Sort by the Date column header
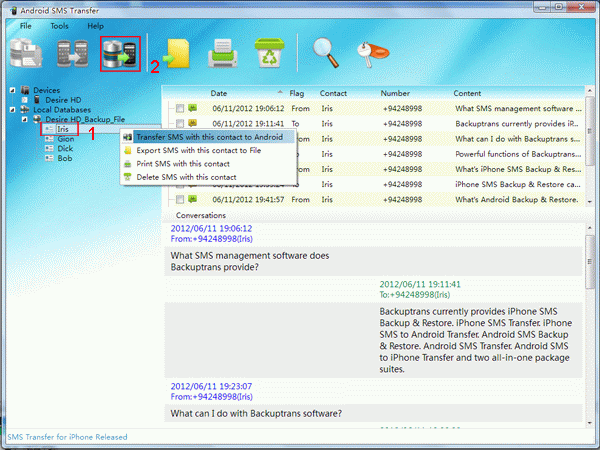600x450 pixels. (x=218, y=93)
